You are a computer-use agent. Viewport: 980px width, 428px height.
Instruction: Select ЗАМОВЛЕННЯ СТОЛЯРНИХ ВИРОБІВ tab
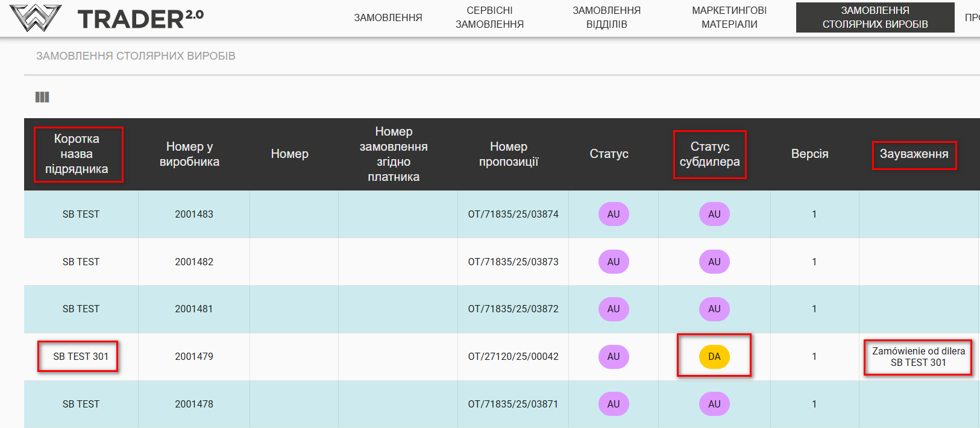[x=875, y=17]
